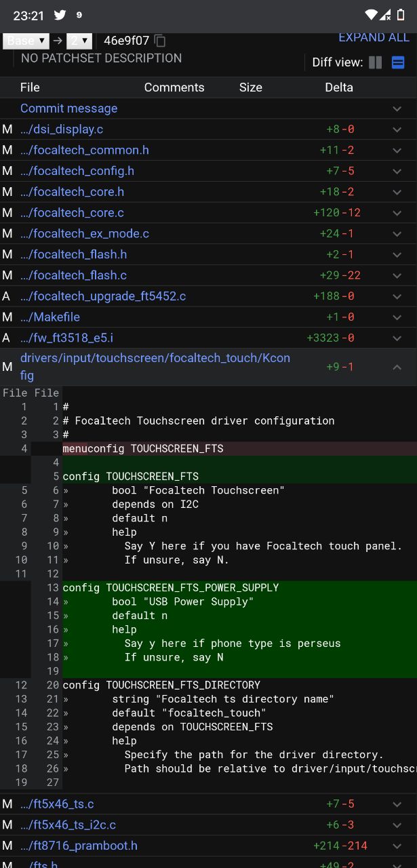Image resolution: width=417 pixels, height=868 pixels.
Task: Open focaltech_core.c file diff
Action: (72, 213)
